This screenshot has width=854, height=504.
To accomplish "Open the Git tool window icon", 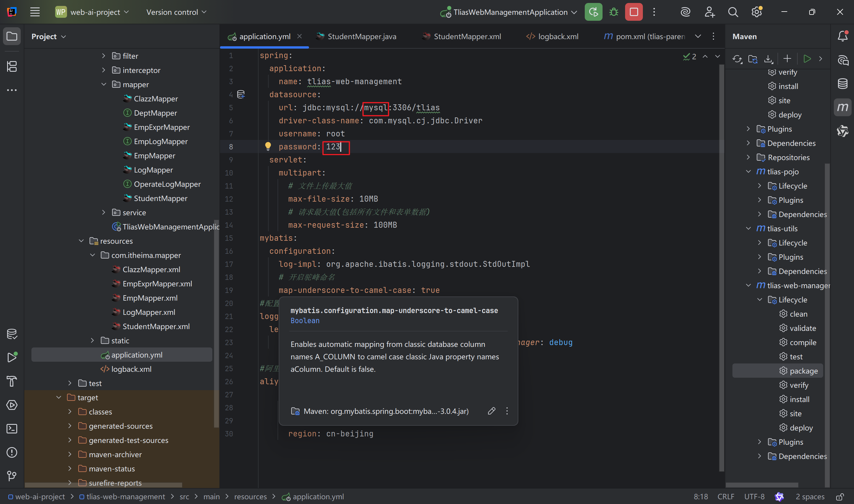I will click(x=12, y=476).
